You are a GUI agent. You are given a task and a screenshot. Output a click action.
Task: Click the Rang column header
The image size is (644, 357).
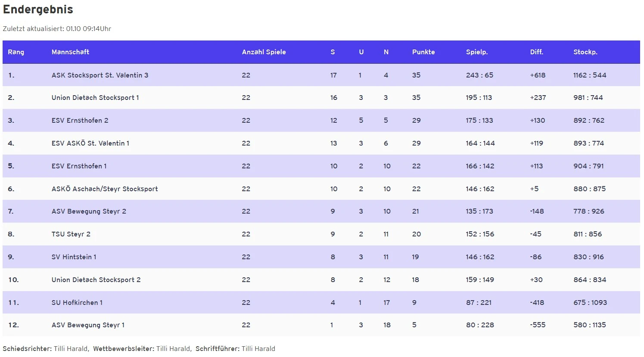(16, 52)
